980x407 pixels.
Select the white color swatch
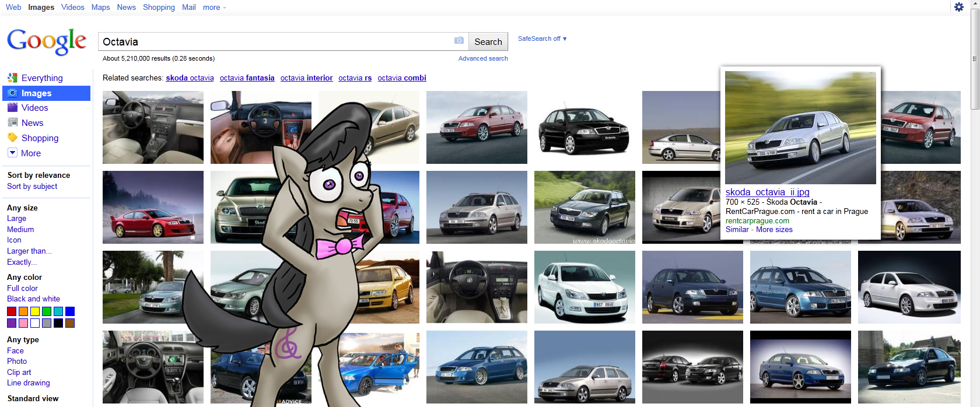pyautogui.click(x=35, y=323)
